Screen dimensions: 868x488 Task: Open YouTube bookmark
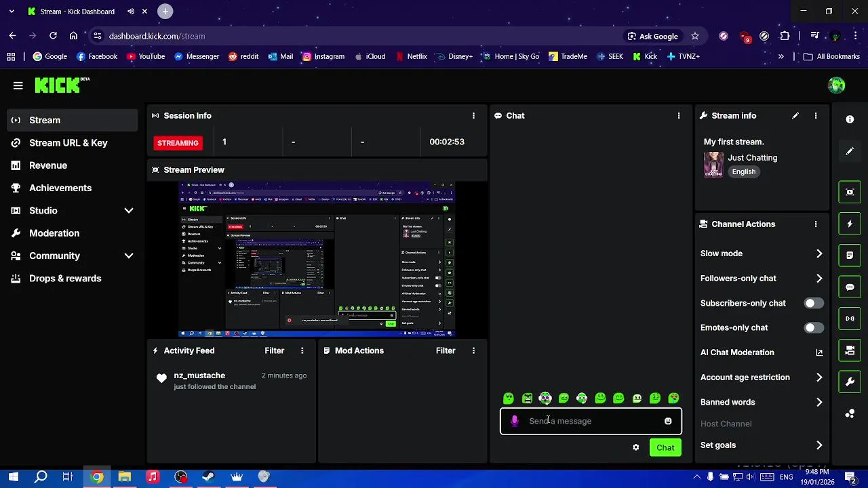(x=146, y=57)
